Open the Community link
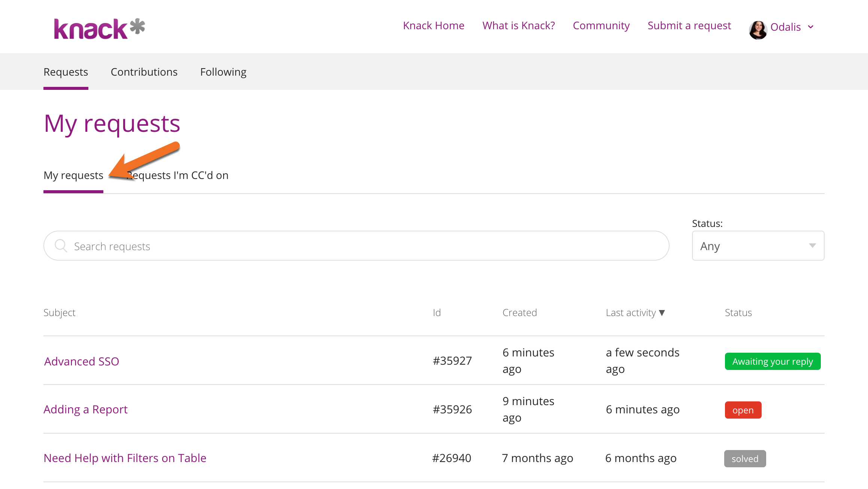Screen dimensions: 868x489 601,25
